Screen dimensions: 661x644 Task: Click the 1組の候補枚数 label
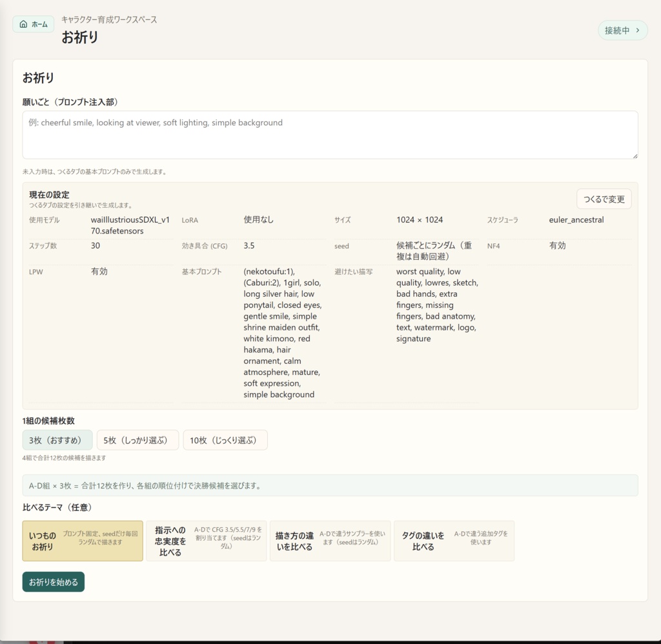point(48,421)
